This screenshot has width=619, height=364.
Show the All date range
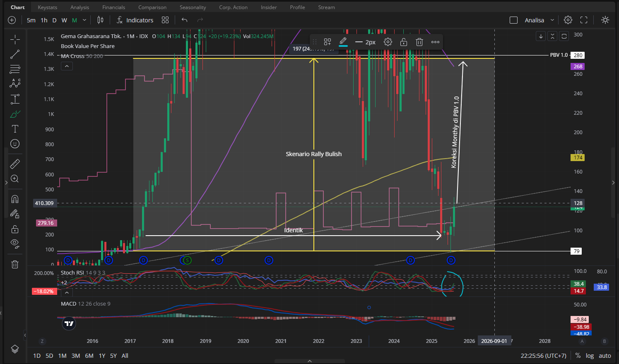[x=125, y=356]
